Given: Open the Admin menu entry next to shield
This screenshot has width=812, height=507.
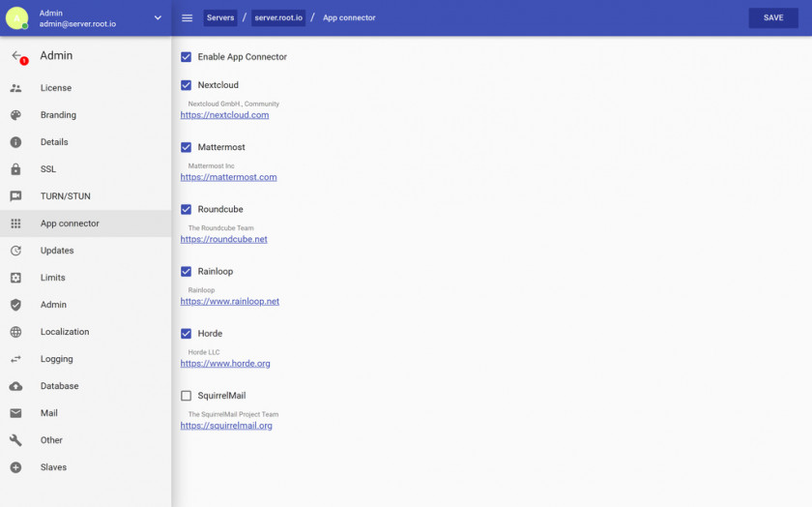Looking at the screenshot, I should click(x=85, y=305).
